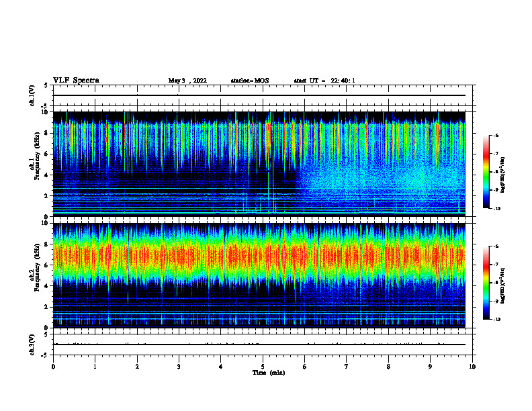This screenshot has height=411, width=532.
Task: Click the ch.1 spectrogram color bar
Action: 486,172
